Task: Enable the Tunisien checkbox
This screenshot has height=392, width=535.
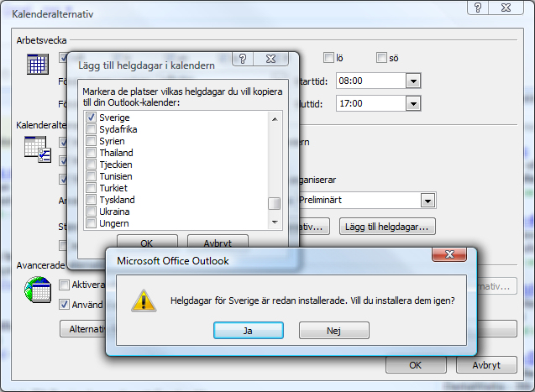Action: 91,176
